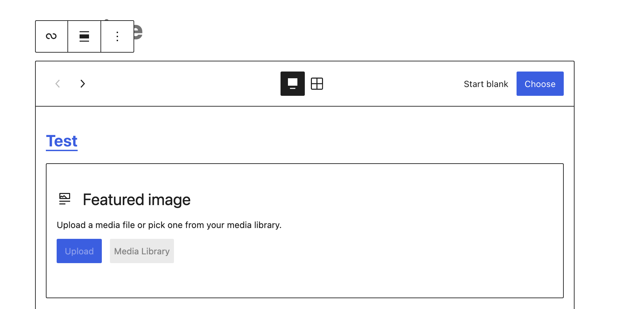Click the Upload button
Image resolution: width=644 pixels, height=309 pixels.
pos(79,251)
